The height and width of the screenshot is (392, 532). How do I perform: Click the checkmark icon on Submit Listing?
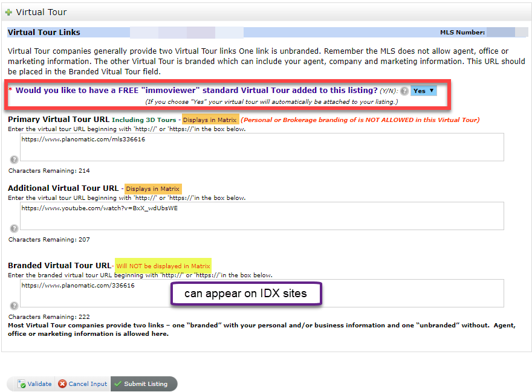tap(118, 384)
